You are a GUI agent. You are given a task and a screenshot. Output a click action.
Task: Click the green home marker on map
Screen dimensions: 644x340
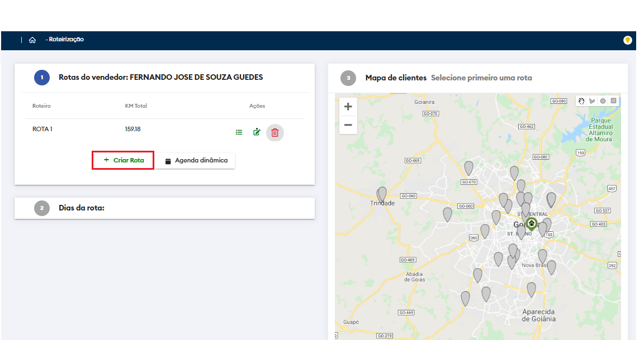[x=532, y=224]
